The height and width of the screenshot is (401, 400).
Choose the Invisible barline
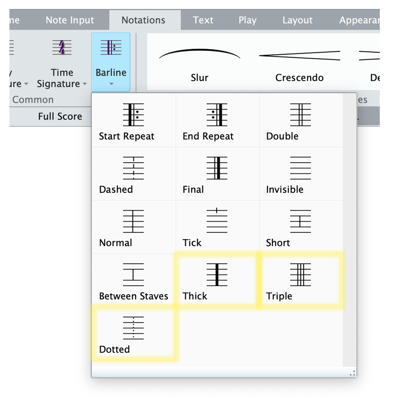[301, 174]
